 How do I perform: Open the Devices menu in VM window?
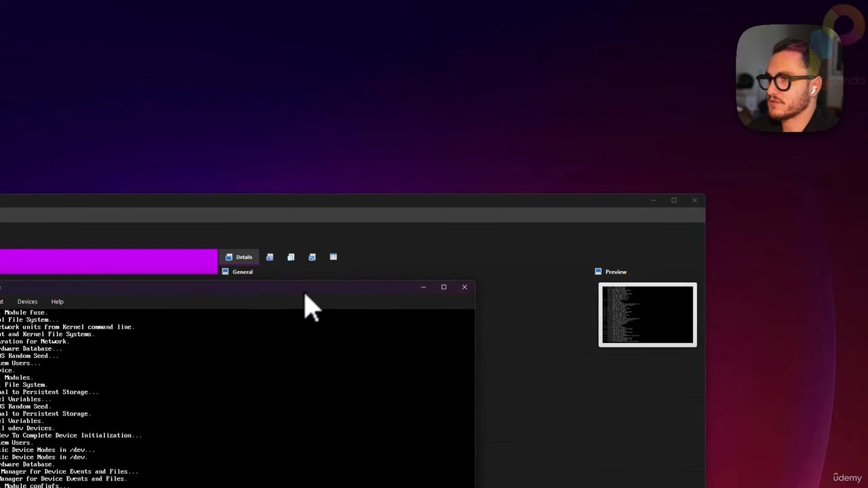tap(27, 302)
